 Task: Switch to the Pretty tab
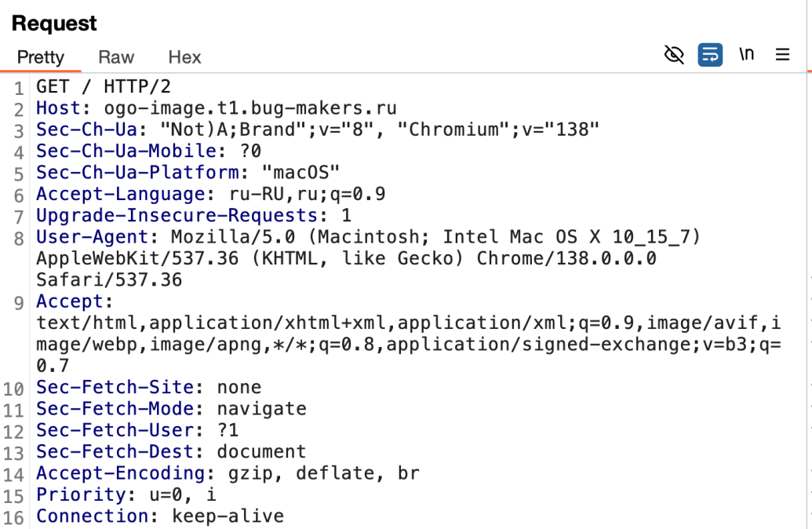pyautogui.click(x=40, y=57)
